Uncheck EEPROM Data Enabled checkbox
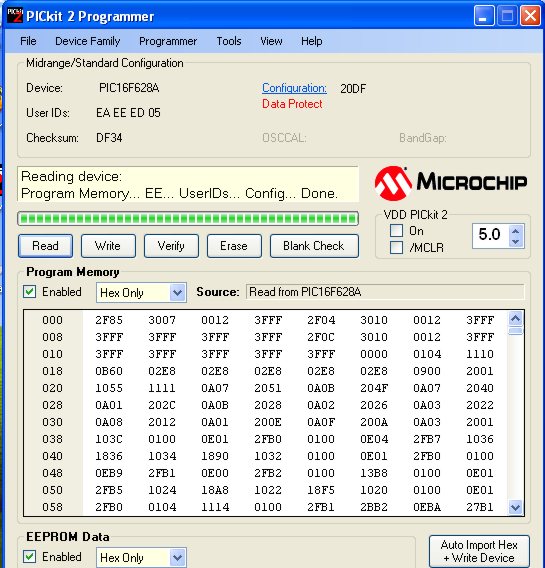 [x=30, y=556]
